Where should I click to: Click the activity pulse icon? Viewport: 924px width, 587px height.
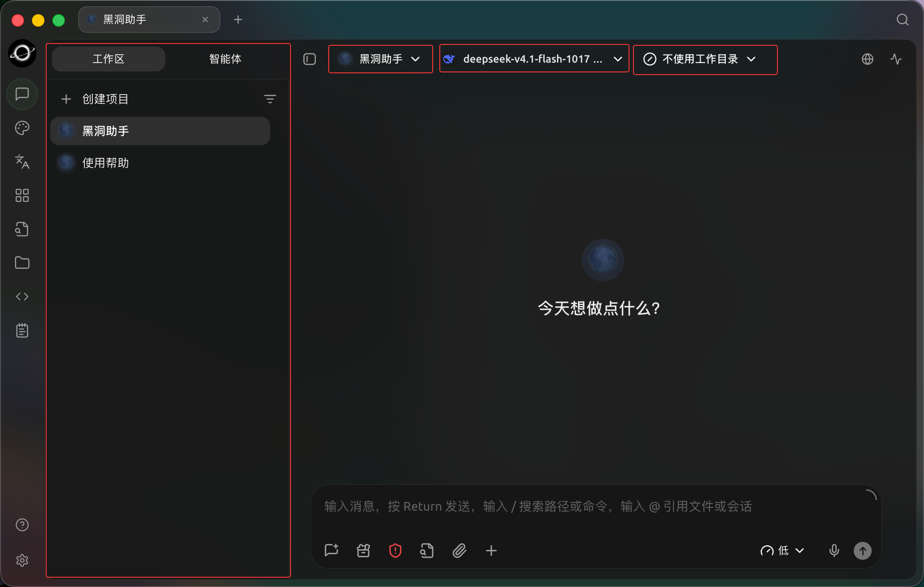click(896, 59)
